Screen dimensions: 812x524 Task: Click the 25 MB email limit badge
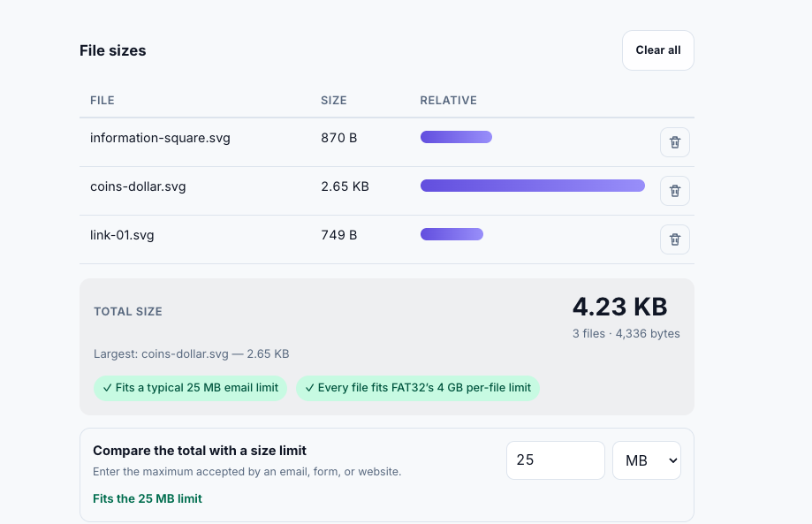coord(191,388)
